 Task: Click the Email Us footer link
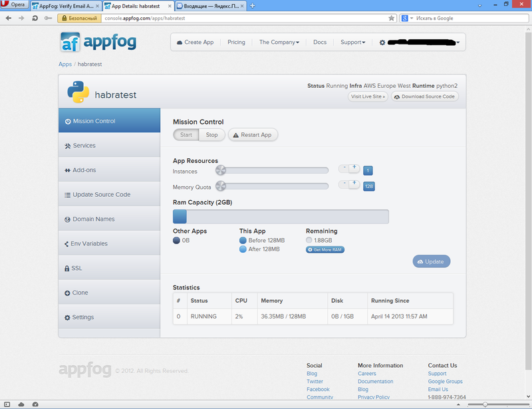(x=438, y=389)
